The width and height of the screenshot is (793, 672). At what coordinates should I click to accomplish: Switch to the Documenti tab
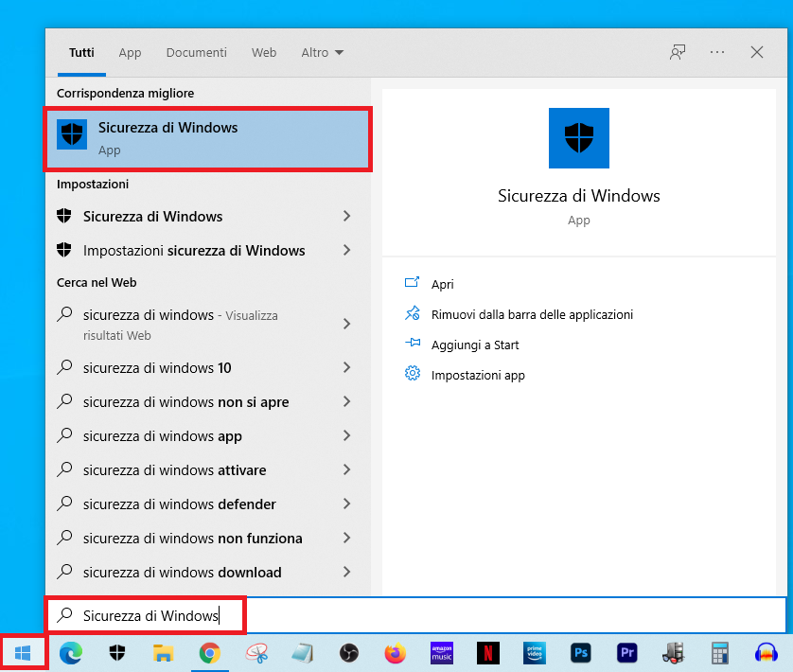[x=197, y=53]
